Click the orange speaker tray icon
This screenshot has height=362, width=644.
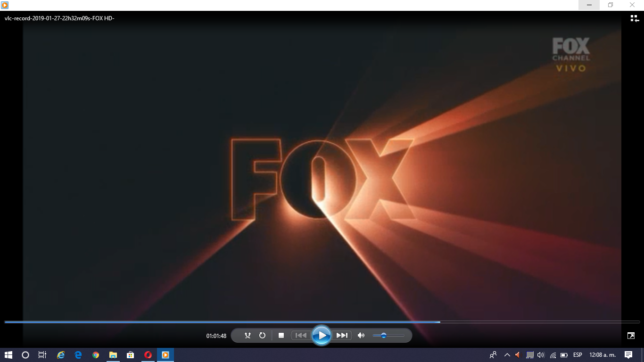(518, 355)
